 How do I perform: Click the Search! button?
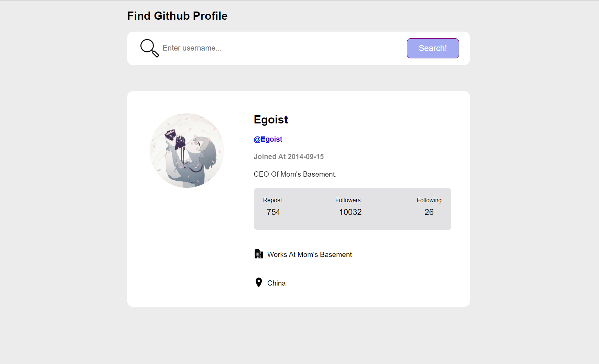coord(433,48)
